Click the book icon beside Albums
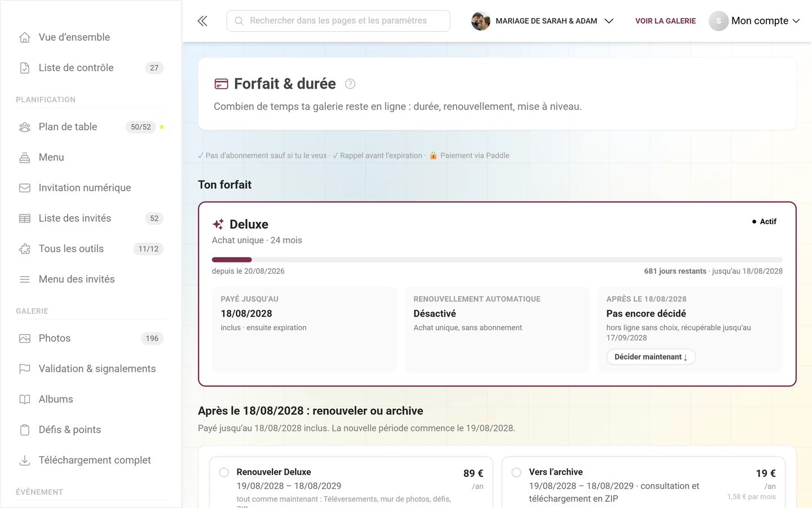The height and width of the screenshot is (508, 812). coord(25,400)
